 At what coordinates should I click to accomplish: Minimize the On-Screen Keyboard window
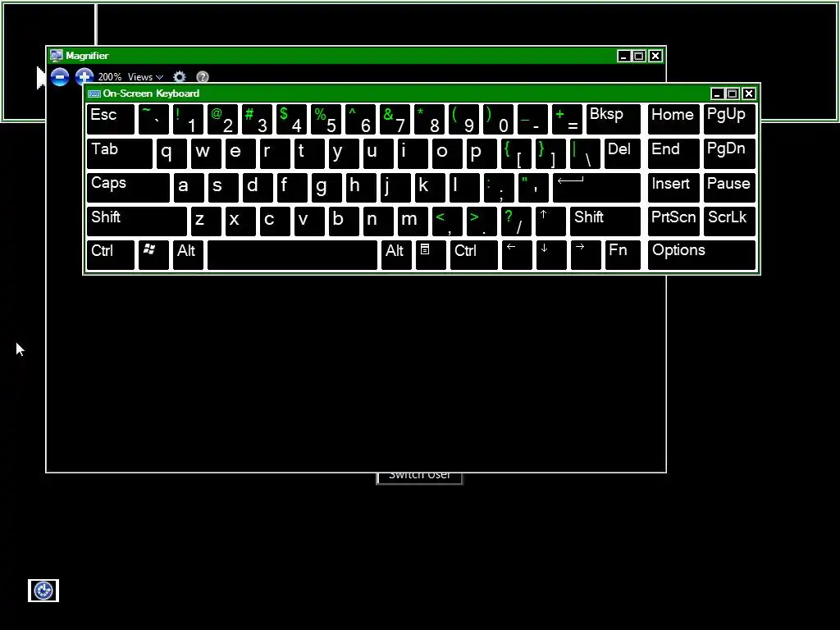click(x=717, y=94)
